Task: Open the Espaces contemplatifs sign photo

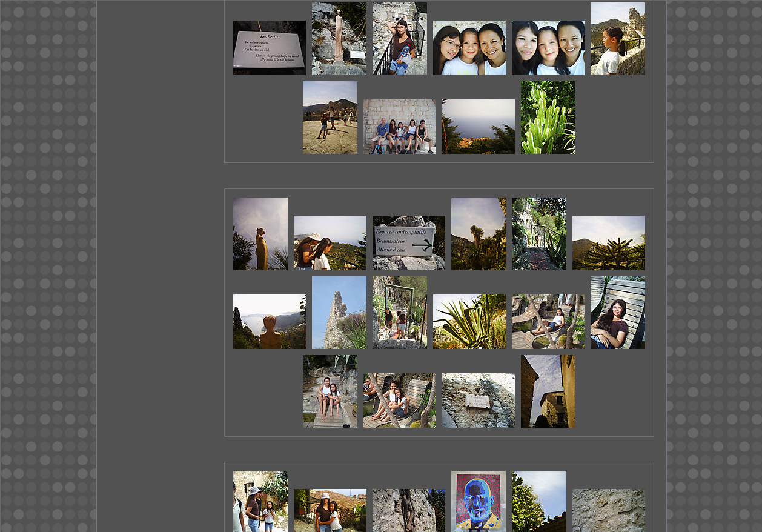Action: [408, 243]
